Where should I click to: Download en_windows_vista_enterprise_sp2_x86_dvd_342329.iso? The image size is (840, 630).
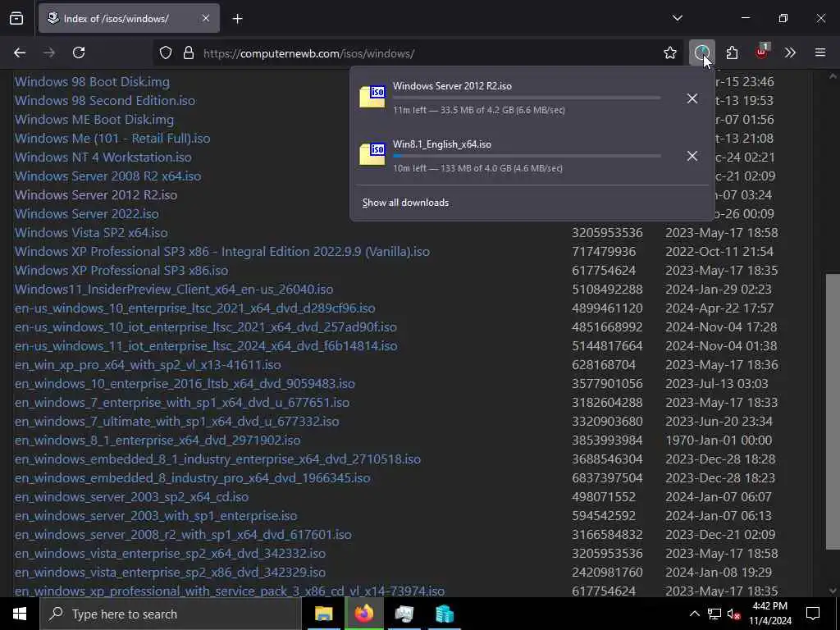(x=170, y=572)
